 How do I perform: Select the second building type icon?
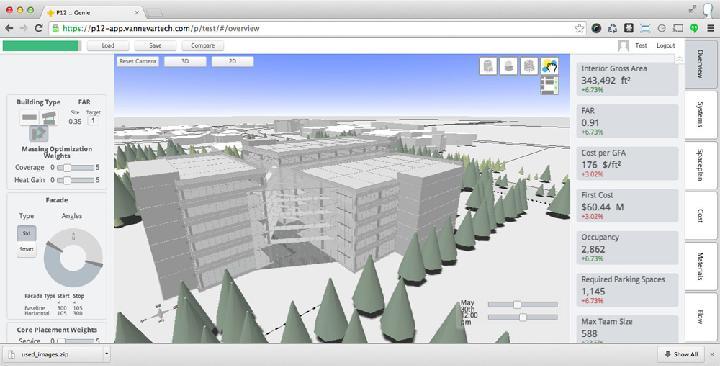49,118
